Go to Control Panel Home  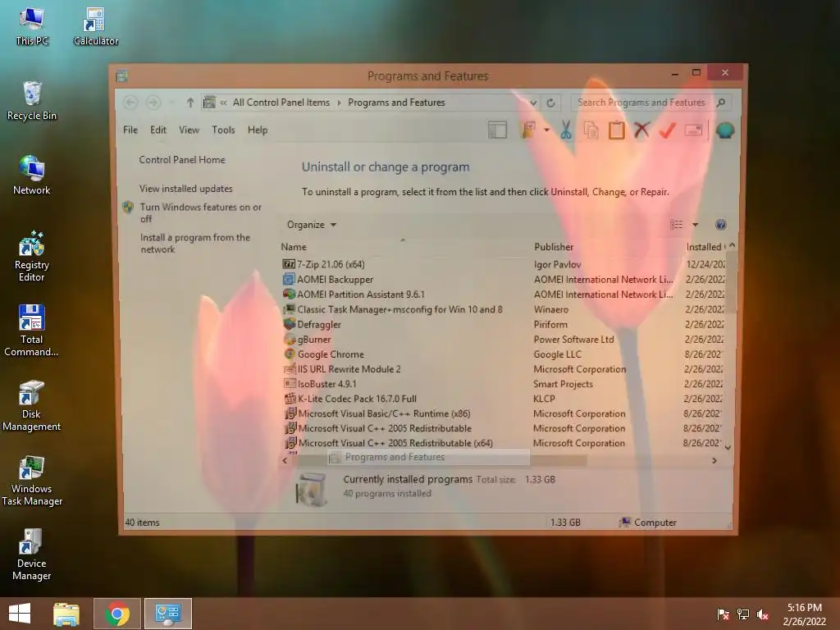tap(182, 160)
